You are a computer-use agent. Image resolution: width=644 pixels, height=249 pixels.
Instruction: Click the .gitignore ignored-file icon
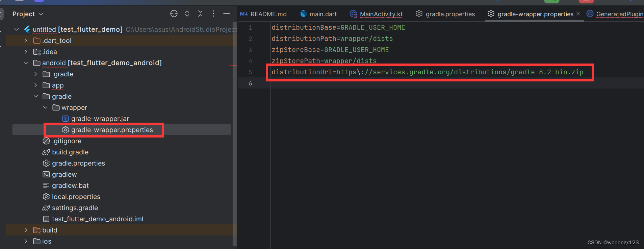pyautogui.click(x=46, y=141)
